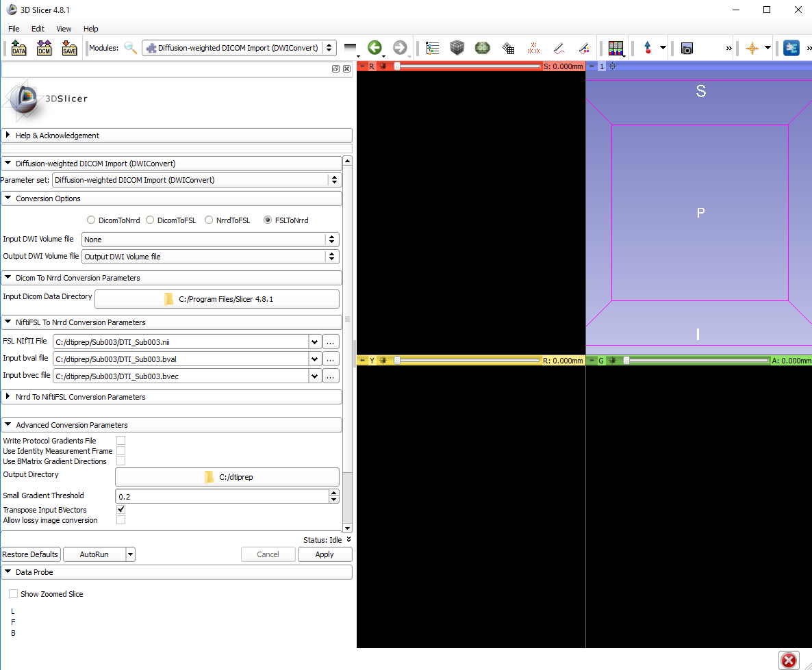The height and width of the screenshot is (670, 812).
Task: Click the Apply button
Action: [x=325, y=554]
